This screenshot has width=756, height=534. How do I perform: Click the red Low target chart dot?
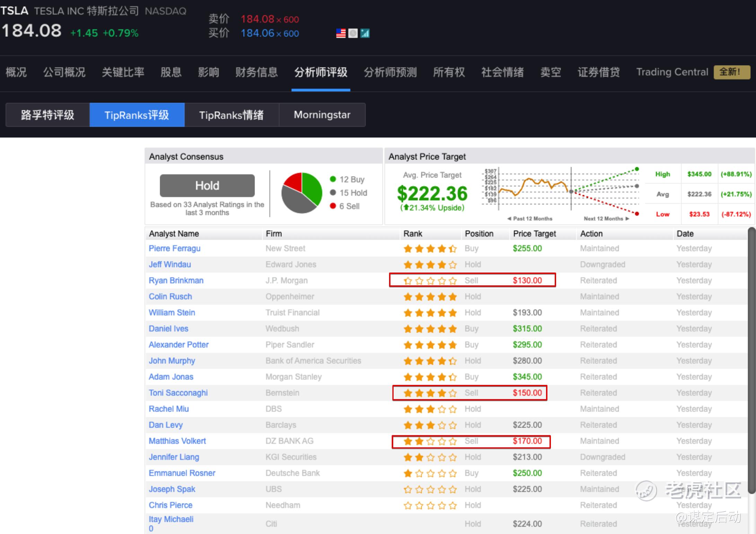[x=637, y=214]
